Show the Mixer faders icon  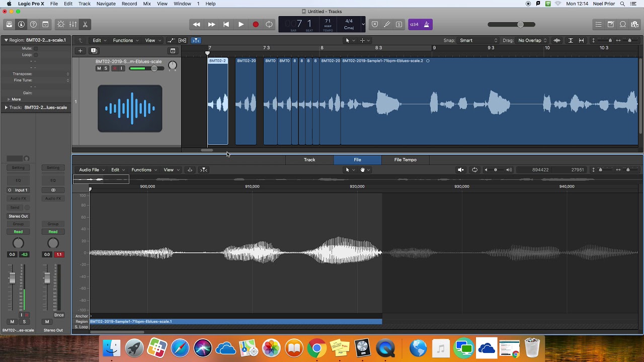coord(73,24)
